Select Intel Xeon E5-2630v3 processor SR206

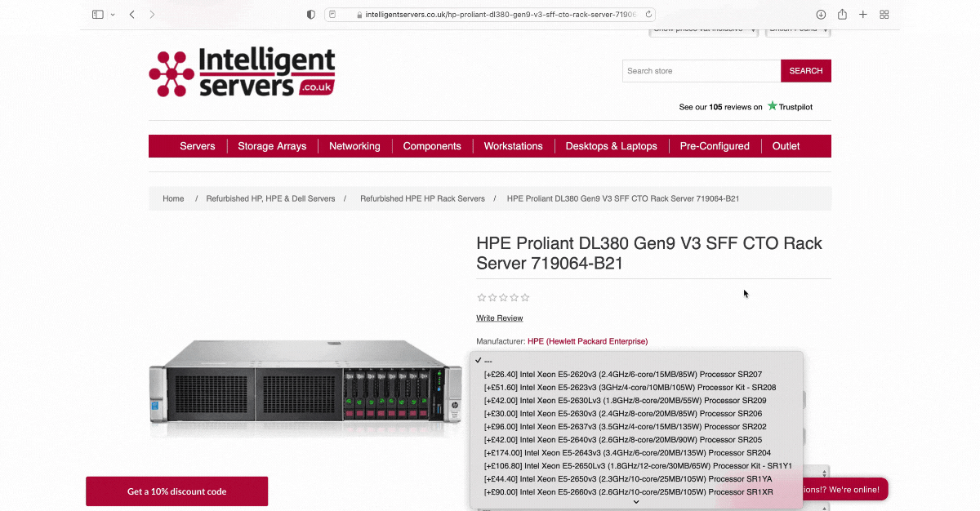tap(636, 413)
